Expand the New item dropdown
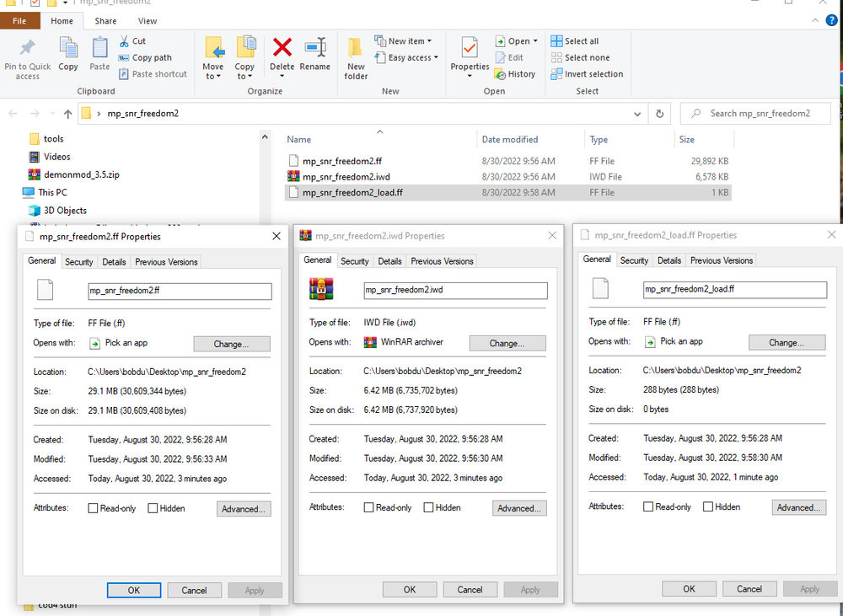The width and height of the screenshot is (843, 616). (x=409, y=40)
